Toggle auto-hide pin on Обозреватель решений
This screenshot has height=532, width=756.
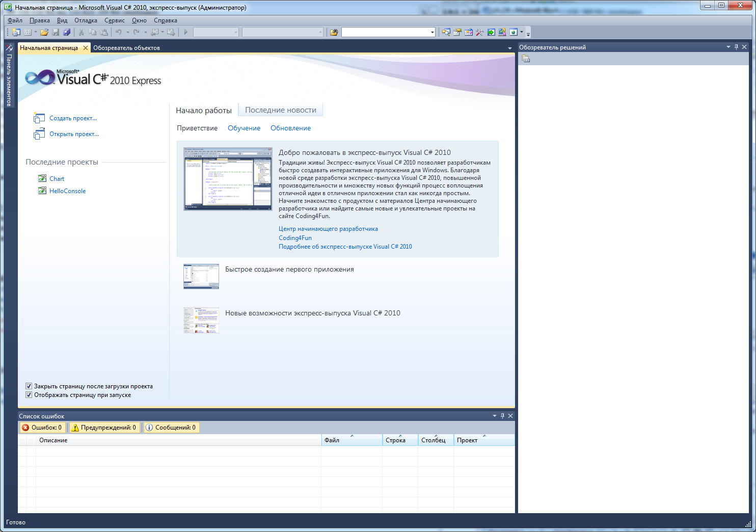tap(736, 47)
